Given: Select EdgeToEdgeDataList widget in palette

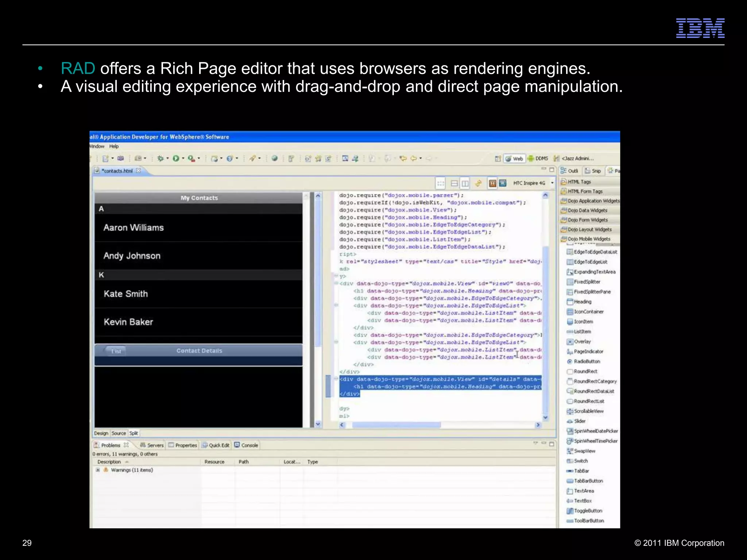Looking at the screenshot, I should coord(592,252).
